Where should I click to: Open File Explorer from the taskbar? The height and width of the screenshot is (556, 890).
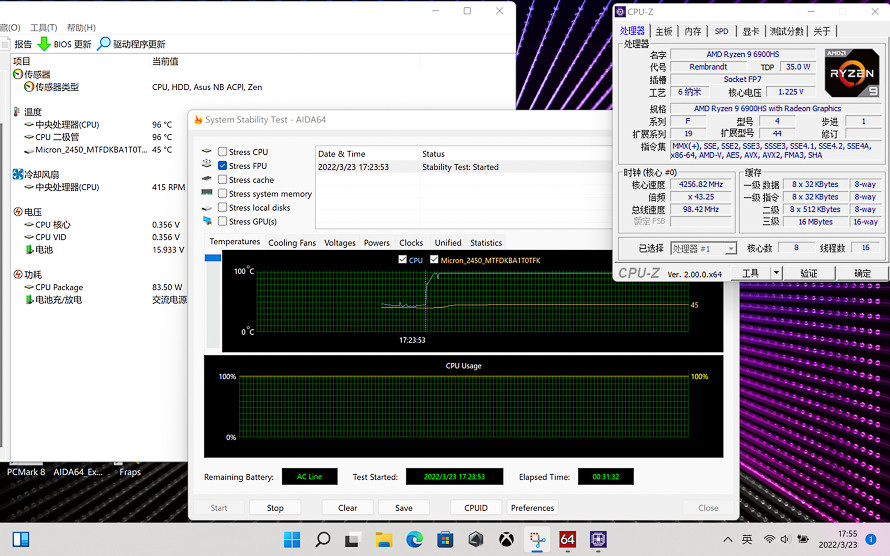click(384, 540)
